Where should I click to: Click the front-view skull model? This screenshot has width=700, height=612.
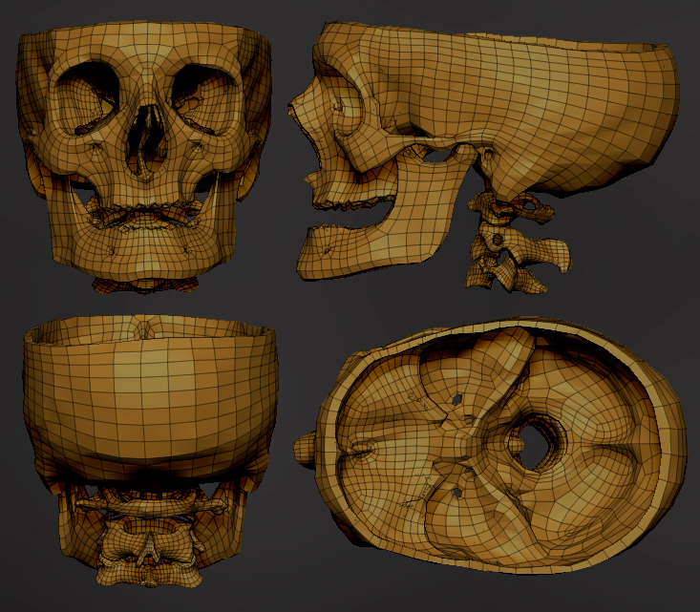(x=144, y=157)
